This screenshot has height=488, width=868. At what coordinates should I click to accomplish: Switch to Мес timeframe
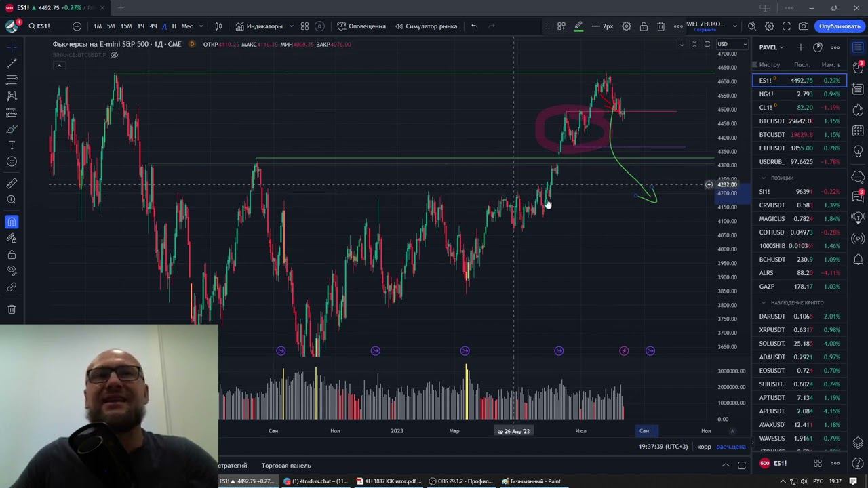(x=187, y=26)
